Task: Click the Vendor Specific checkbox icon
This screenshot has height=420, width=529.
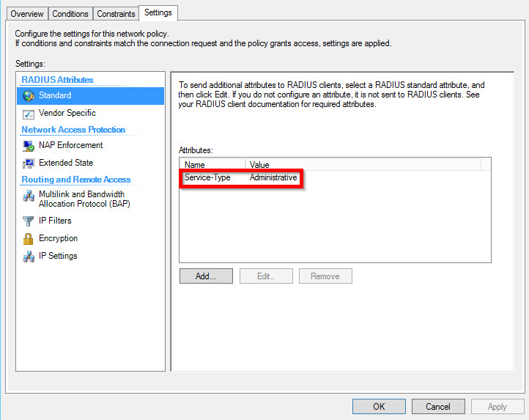Action: tap(29, 114)
